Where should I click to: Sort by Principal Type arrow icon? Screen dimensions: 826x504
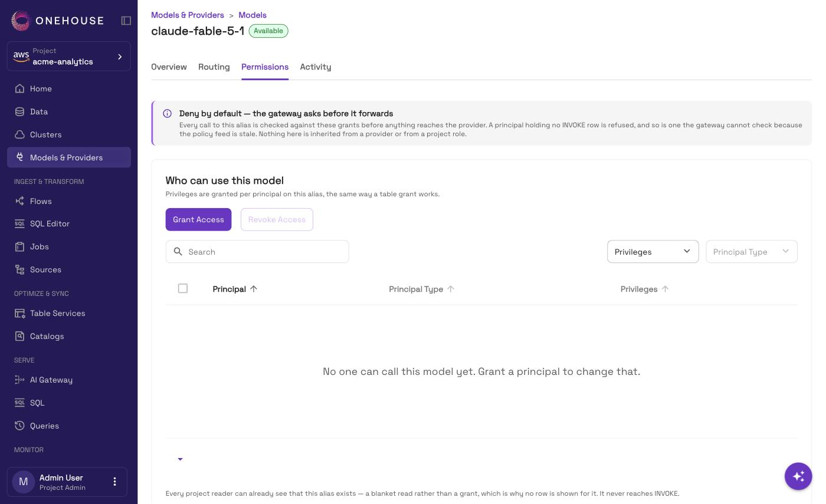pos(451,289)
